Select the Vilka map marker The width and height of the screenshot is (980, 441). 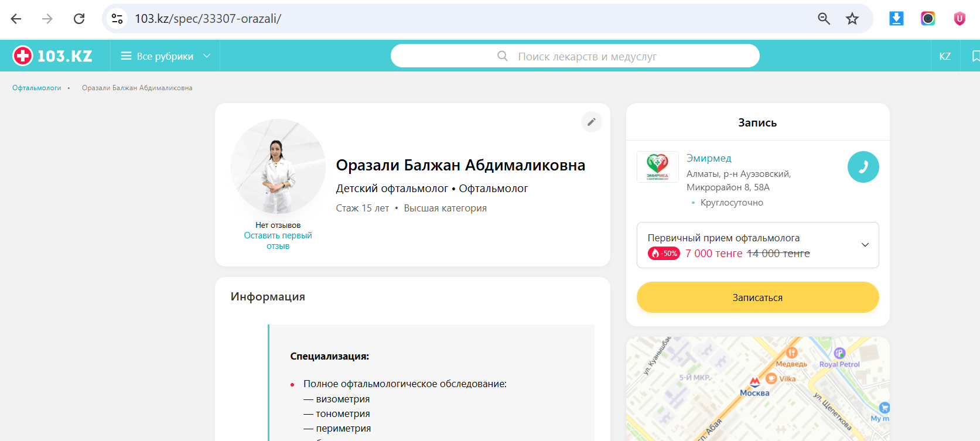tap(771, 378)
